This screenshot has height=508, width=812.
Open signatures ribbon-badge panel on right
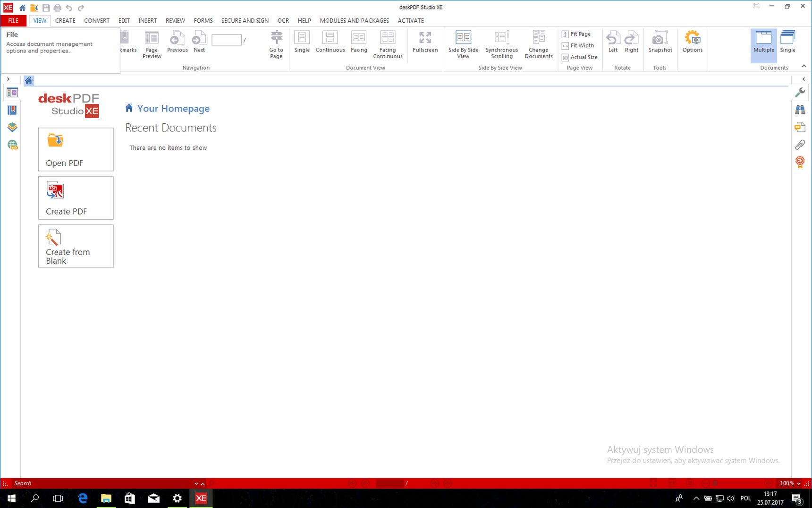pos(800,162)
